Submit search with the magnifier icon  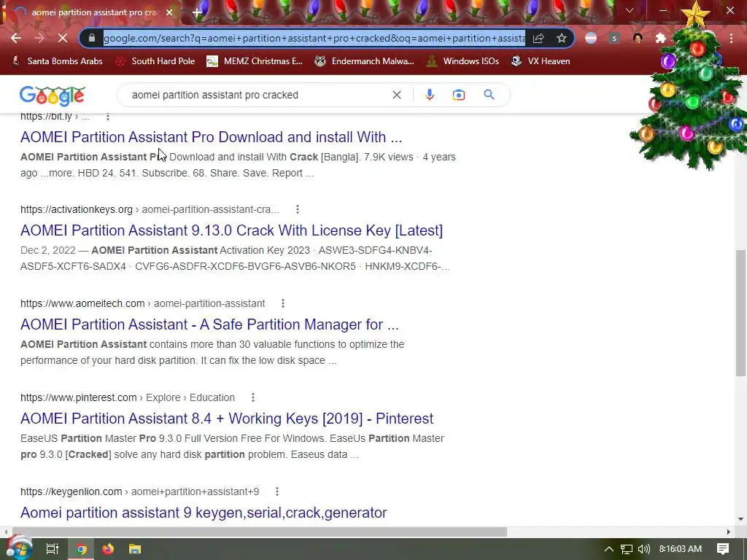click(x=489, y=95)
